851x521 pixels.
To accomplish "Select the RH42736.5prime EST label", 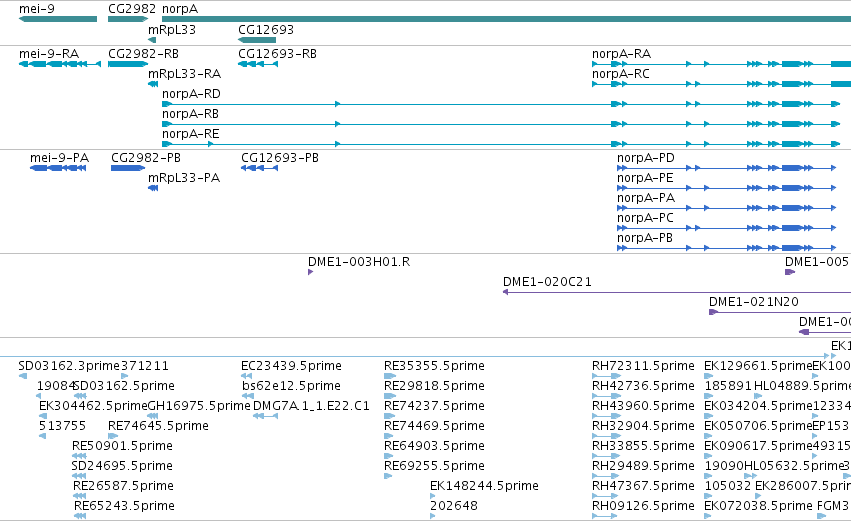I will [643, 386].
